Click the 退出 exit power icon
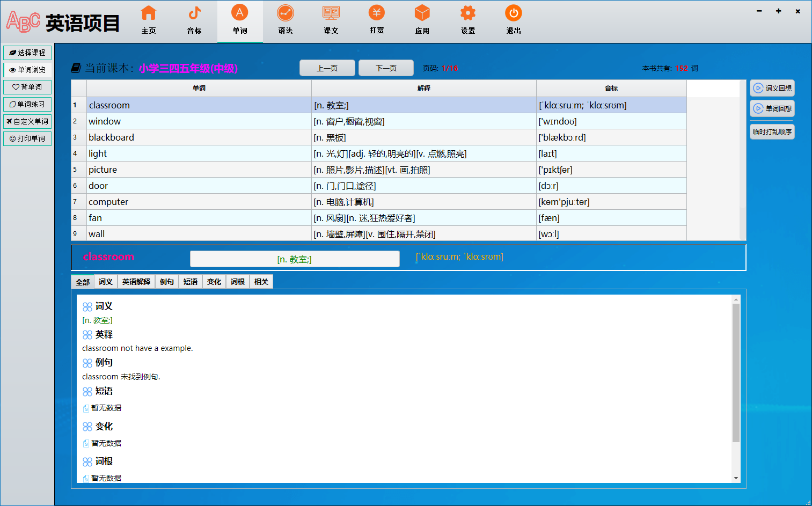This screenshot has width=812, height=506. coord(514,13)
